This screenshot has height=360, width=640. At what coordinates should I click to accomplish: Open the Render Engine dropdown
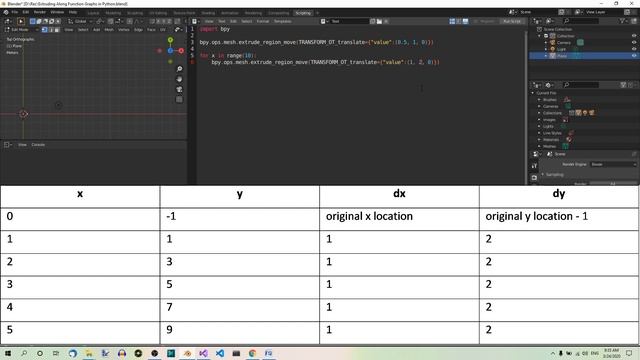coord(613,164)
